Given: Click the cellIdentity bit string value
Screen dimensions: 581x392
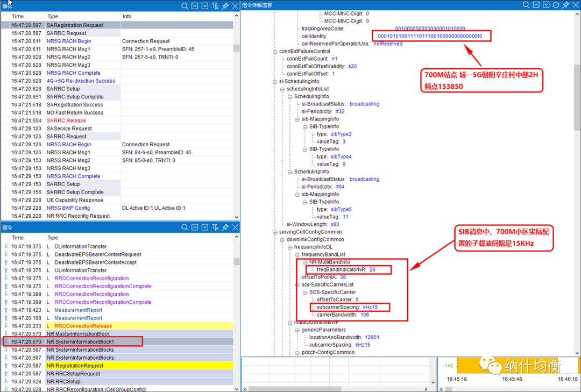Looking at the screenshot, I should pos(430,36).
